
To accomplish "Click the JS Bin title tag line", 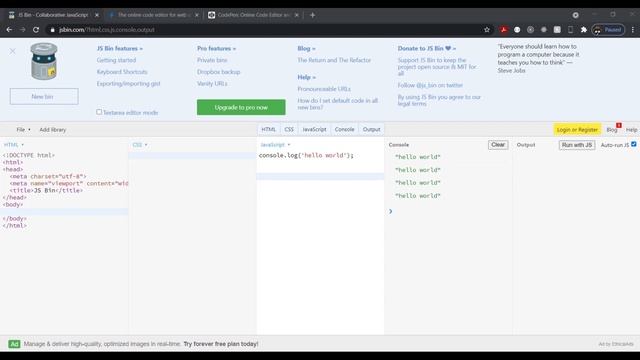I will [x=46, y=191].
